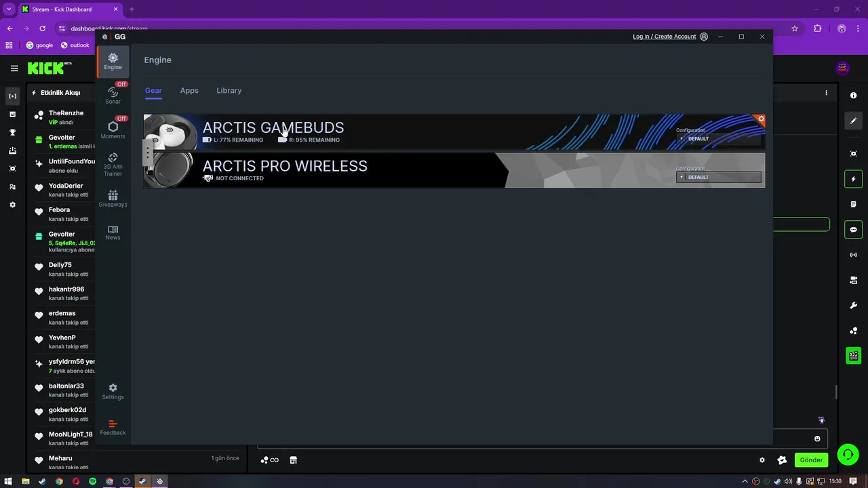Click the Febora follow entry
The image size is (868, 488).
[65, 214]
